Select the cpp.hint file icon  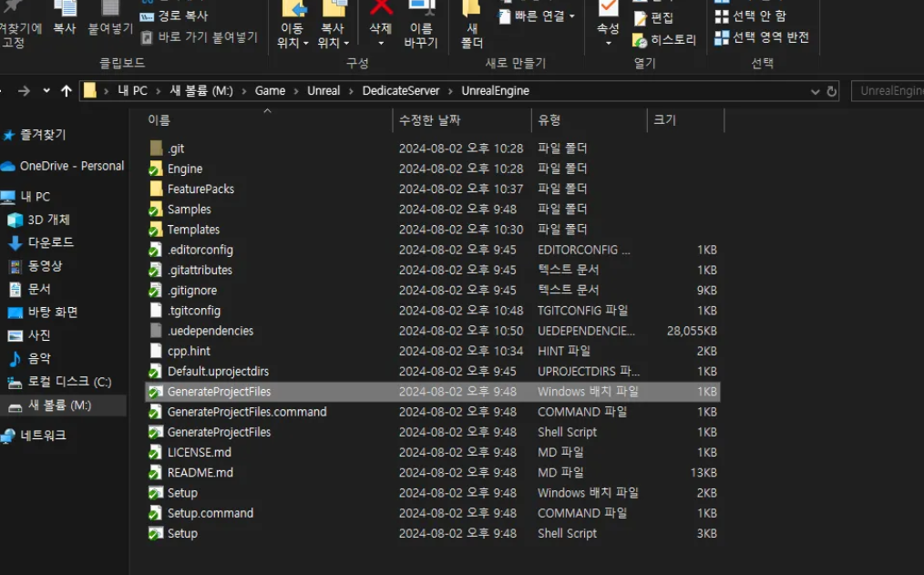[x=156, y=351]
